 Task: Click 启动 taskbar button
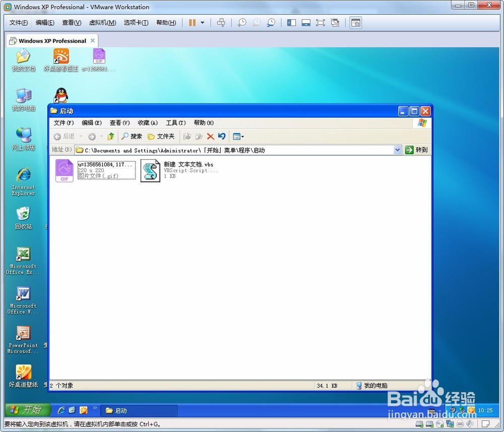139,410
